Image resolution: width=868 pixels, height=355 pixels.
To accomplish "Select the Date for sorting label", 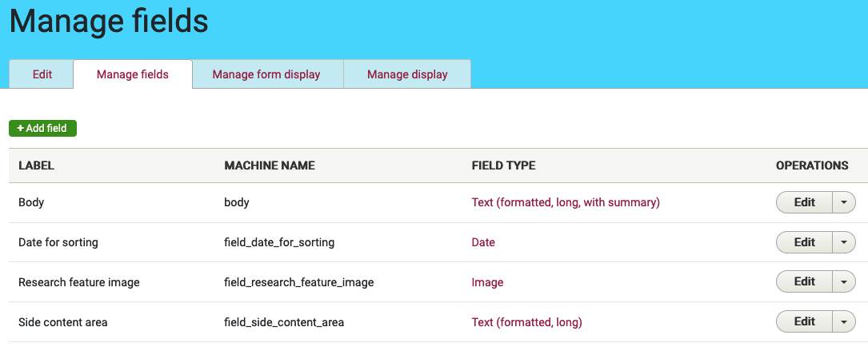I will point(58,242).
